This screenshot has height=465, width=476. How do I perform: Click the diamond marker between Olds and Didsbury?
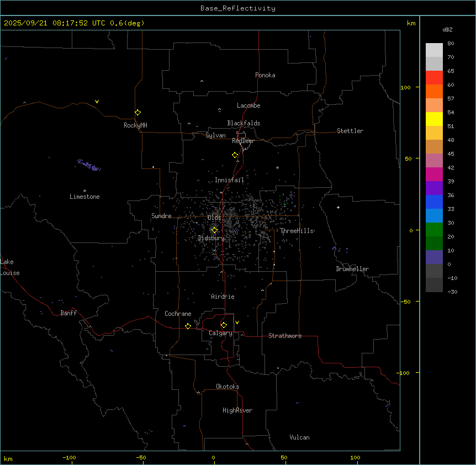[214, 230]
